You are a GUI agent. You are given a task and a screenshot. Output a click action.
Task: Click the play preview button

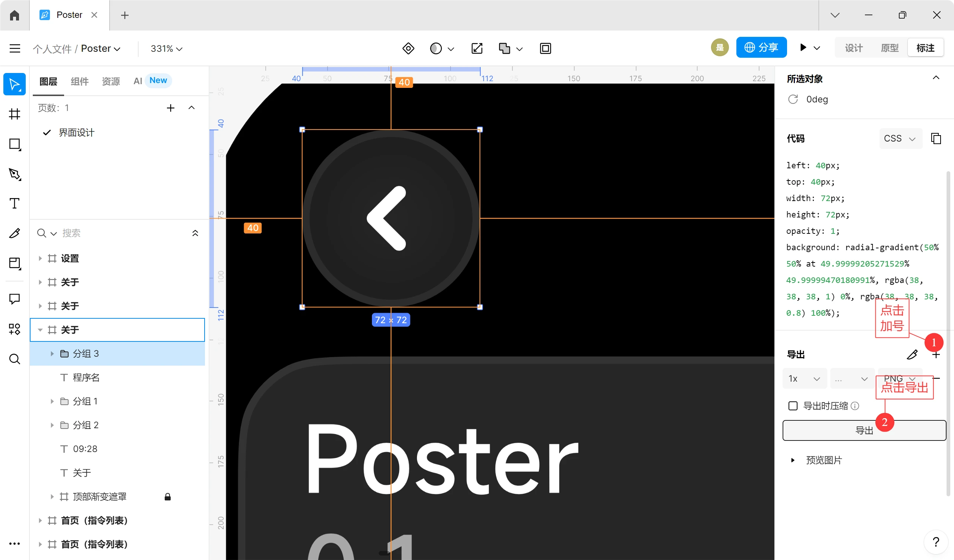click(803, 48)
